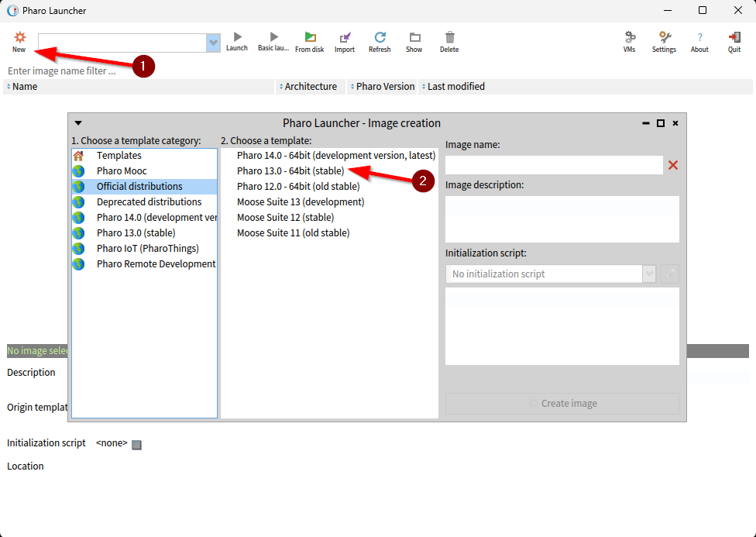Sort the list by Last modified column

455,87
